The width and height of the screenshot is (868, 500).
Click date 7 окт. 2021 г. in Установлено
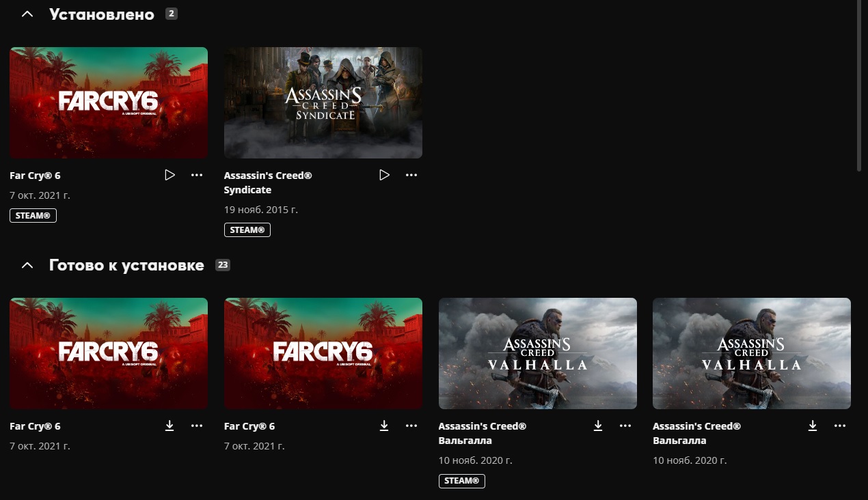tap(40, 195)
